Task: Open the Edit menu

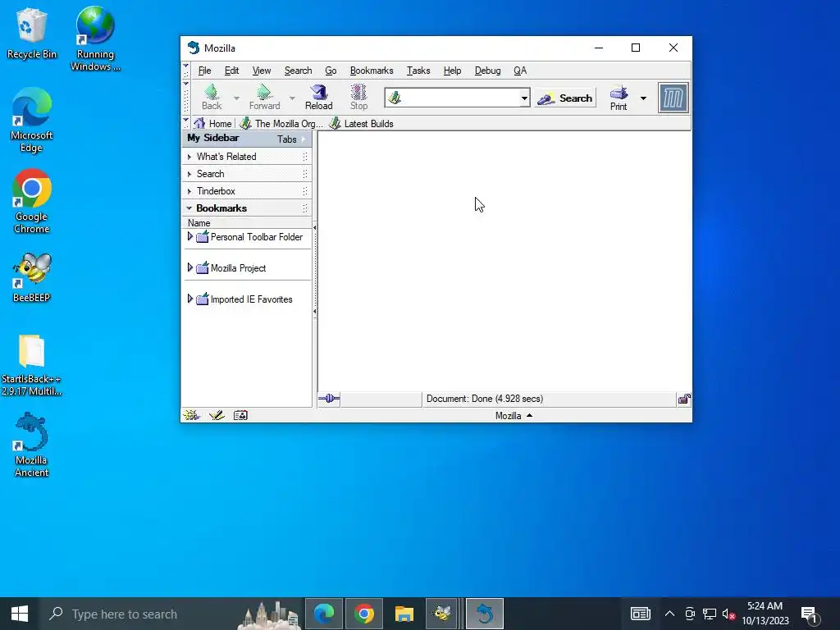Action: coord(231,71)
